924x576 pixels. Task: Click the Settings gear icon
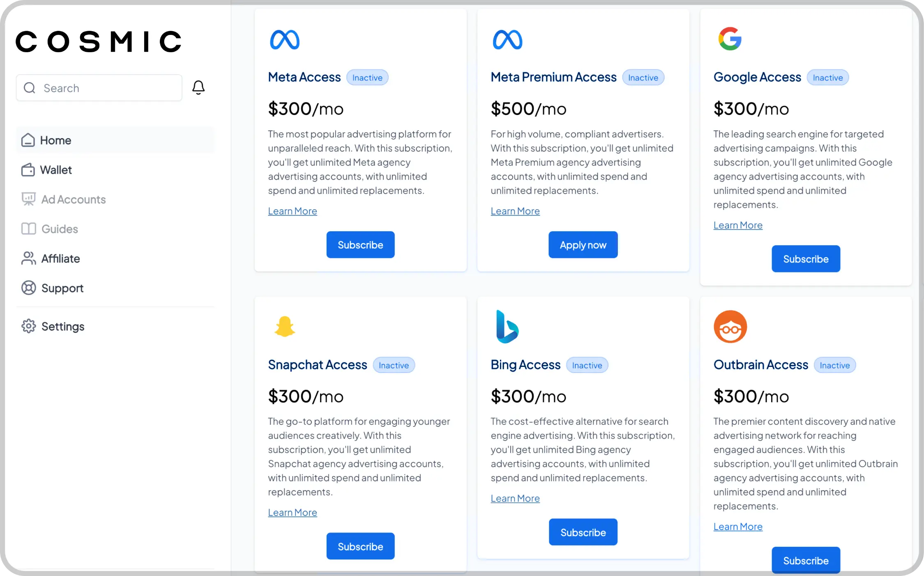(x=28, y=326)
